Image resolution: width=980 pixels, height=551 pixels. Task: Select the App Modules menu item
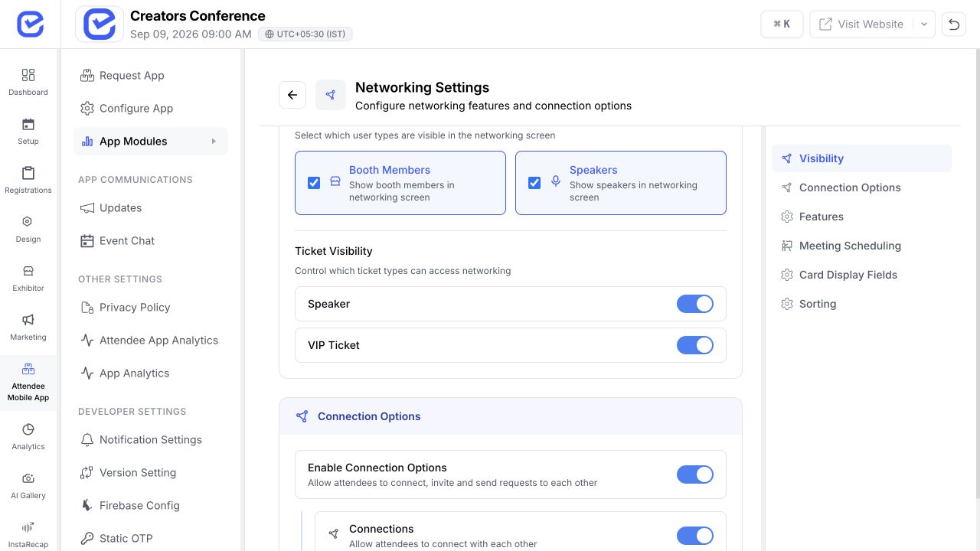click(151, 141)
